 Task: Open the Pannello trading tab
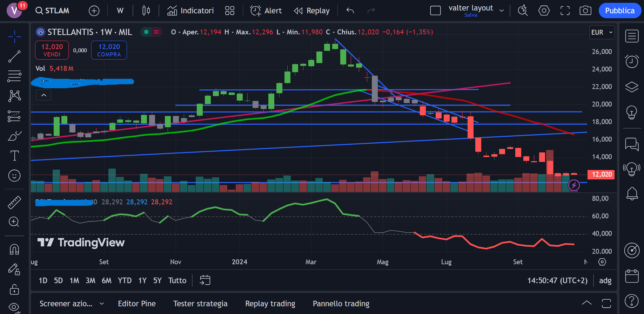(341, 303)
